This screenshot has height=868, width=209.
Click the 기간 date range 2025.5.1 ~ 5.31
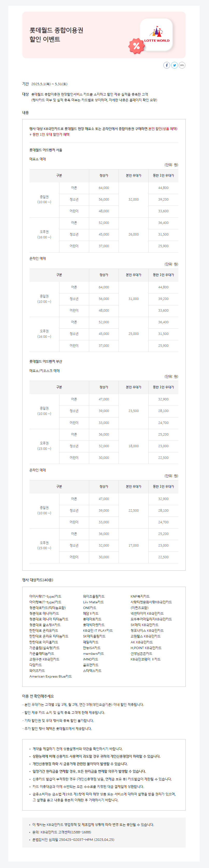pos(49,84)
